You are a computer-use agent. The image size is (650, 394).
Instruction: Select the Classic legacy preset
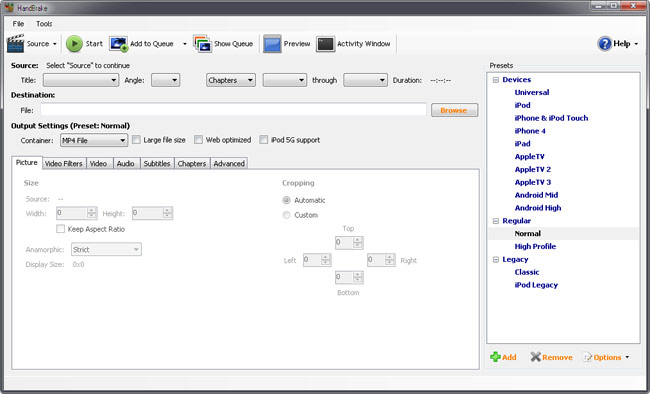(x=527, y=272)
